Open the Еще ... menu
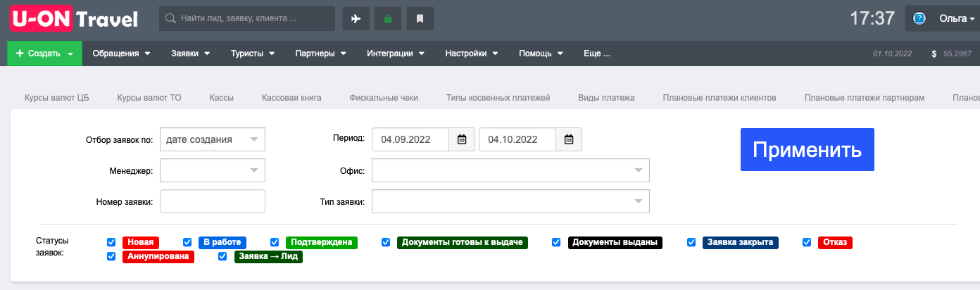 pos(597,53)
